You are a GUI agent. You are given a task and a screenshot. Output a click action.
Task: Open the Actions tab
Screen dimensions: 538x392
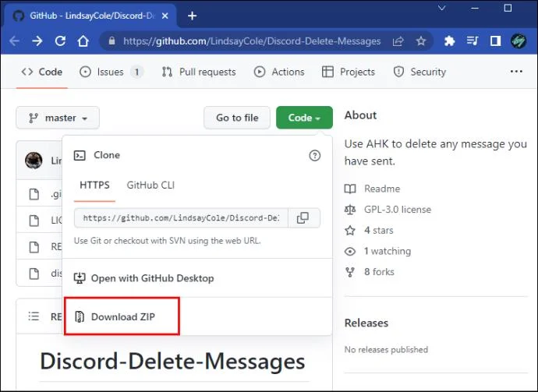pyautogui.click(x=279, y=72)
